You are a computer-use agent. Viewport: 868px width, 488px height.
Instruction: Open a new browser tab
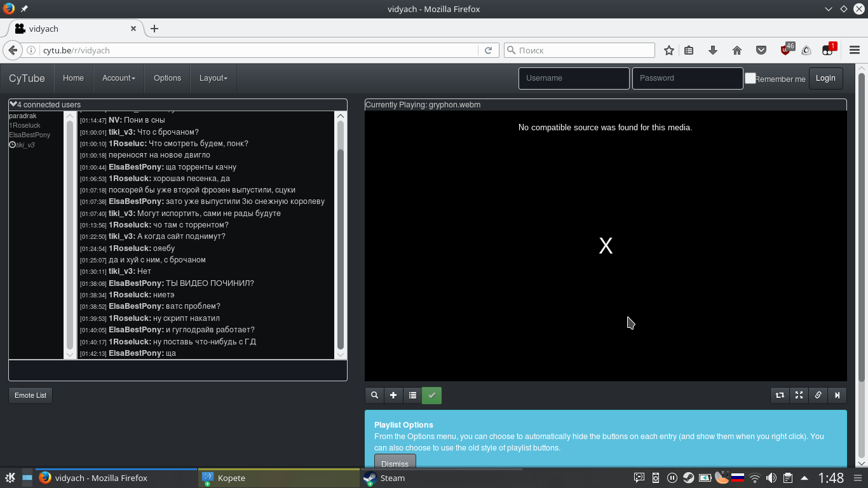(154, 29)
